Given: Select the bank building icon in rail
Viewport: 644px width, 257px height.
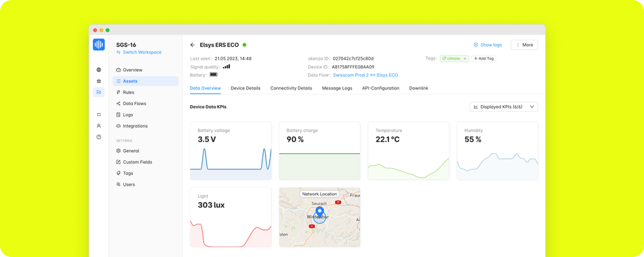Looking at the screenshot, I should click(98, 81).
